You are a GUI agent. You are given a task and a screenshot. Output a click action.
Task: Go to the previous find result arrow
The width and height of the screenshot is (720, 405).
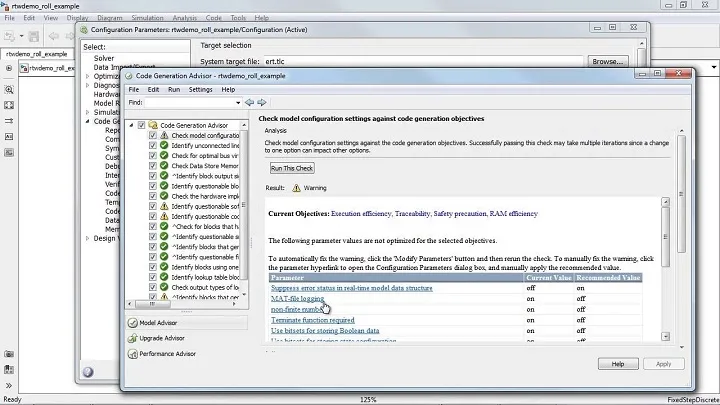(249, 102)
